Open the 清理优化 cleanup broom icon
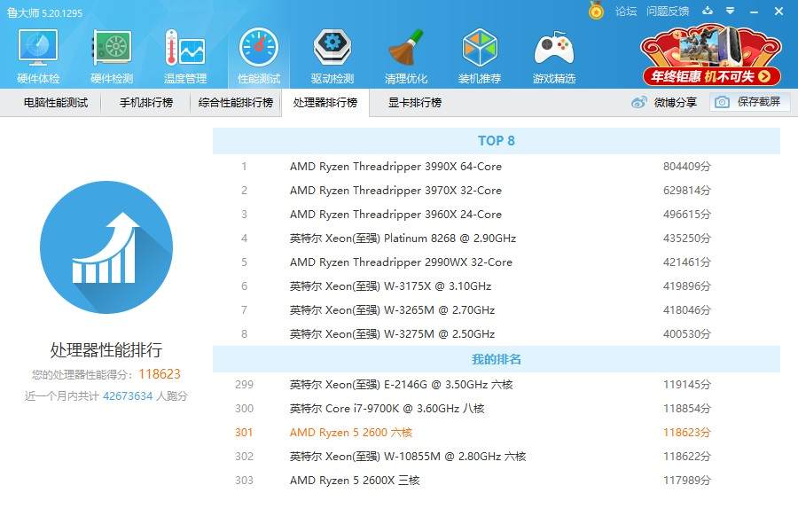Image resolution: width=798 pixels, height=532 pixels. click(x=406, y=55)
